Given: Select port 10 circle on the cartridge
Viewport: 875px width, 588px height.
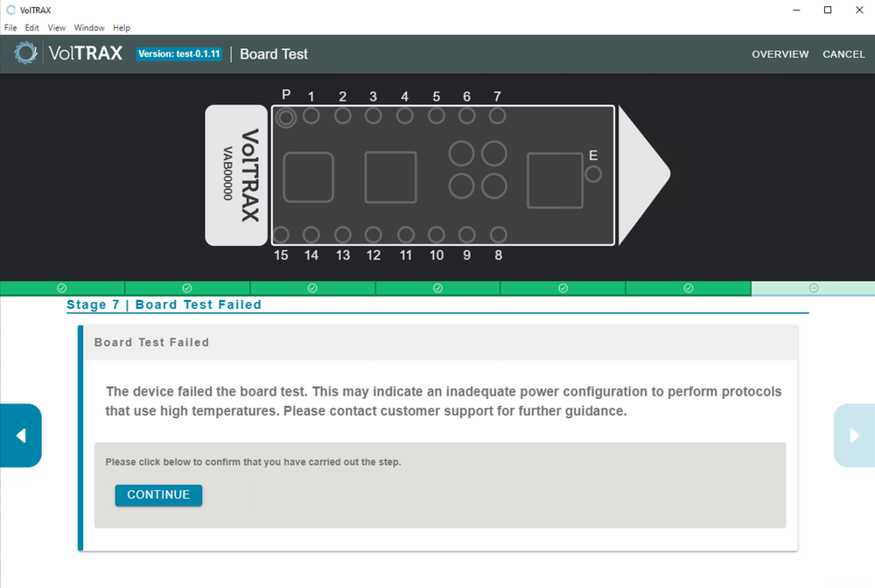Looking at the screenshot, I should (x=437, y=234).
